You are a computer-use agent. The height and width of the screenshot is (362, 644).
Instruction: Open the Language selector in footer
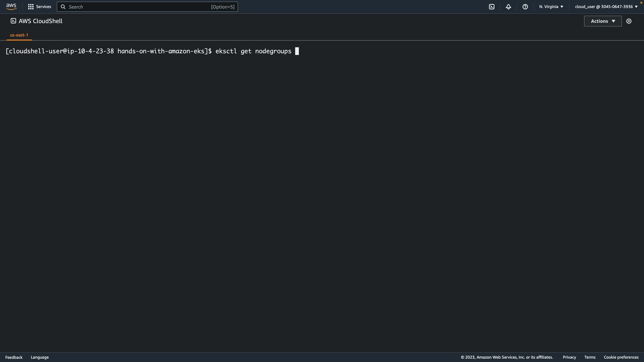40,357
